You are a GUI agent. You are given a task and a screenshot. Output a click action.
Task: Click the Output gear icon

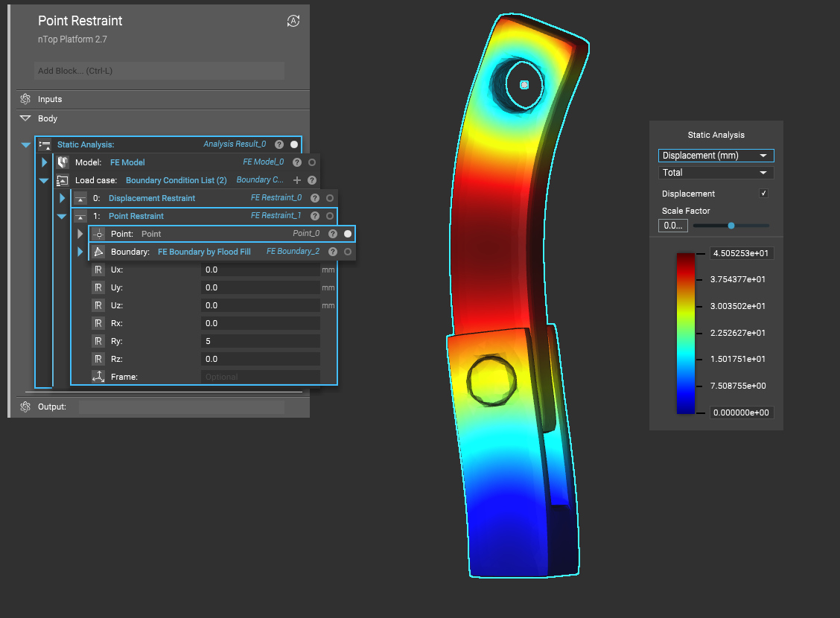(x=25, y=407)
